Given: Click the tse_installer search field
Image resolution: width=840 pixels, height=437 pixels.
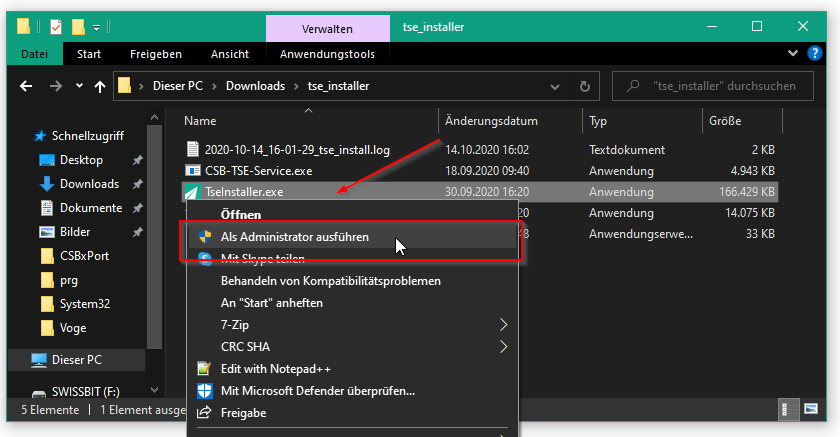Looking at the screenshot, I should (x=712, y=86).
